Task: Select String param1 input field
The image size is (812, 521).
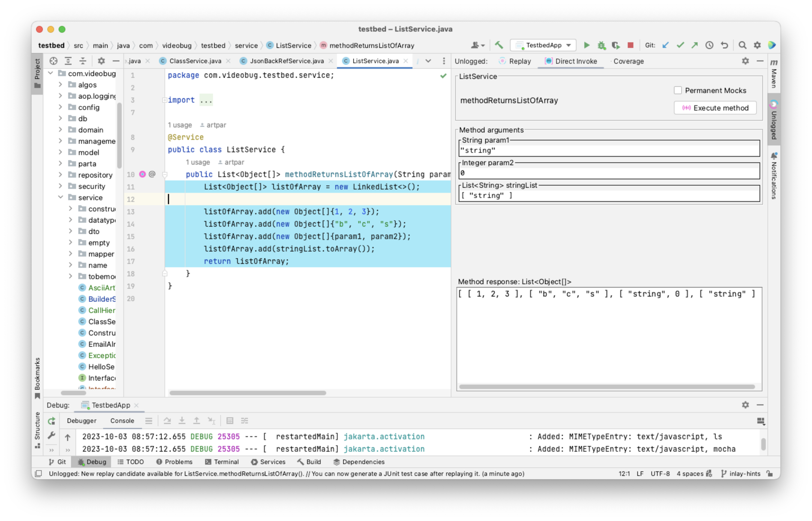Action: 608,150
